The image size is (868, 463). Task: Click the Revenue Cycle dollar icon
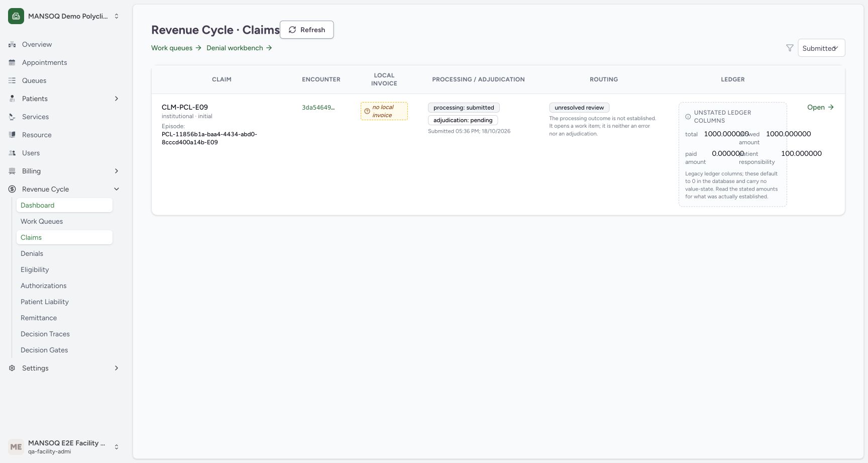[12, 189]
